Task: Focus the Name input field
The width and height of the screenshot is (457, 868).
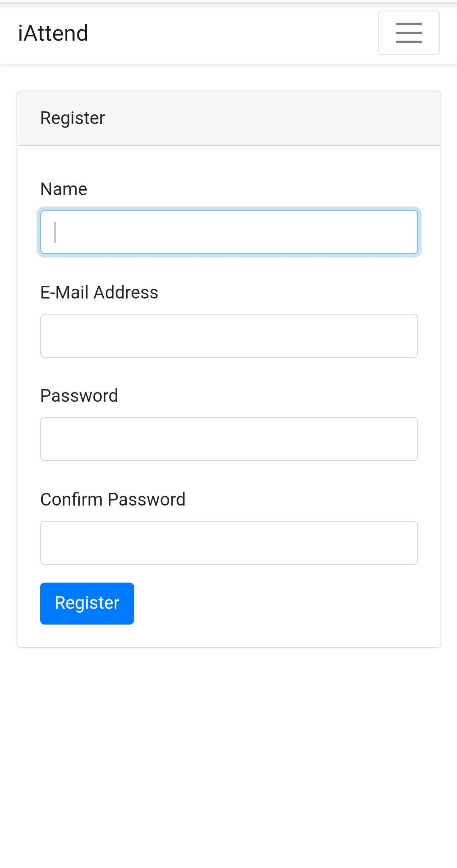Action: tap(229, 232)
